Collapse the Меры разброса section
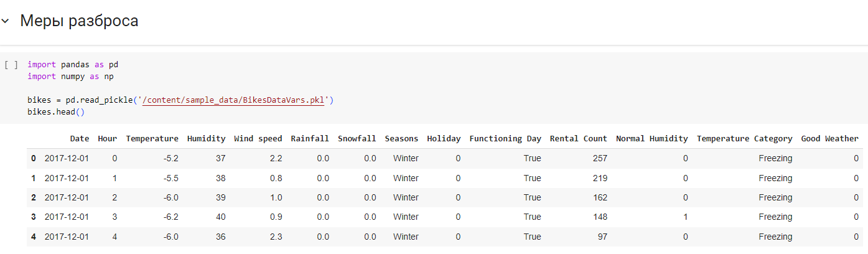868x254 pixels. (x=6, y=21)
